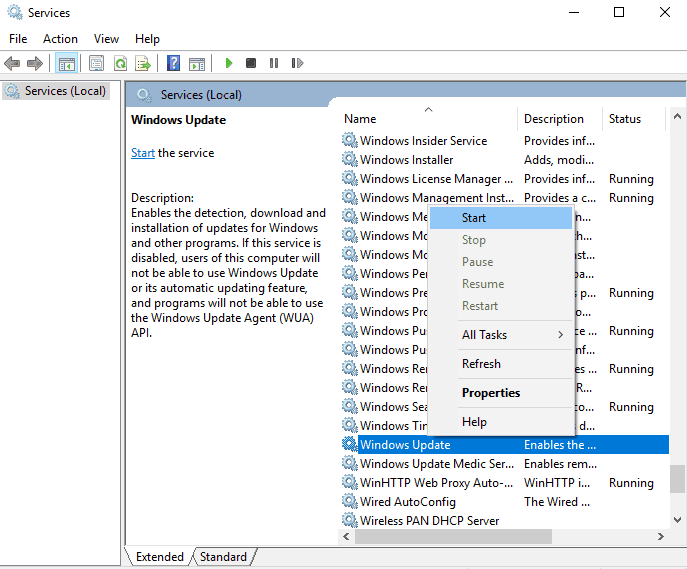Click gear icon beside Windows Insider Service
The image size is (687, 569).
click(x=350, y=140)
